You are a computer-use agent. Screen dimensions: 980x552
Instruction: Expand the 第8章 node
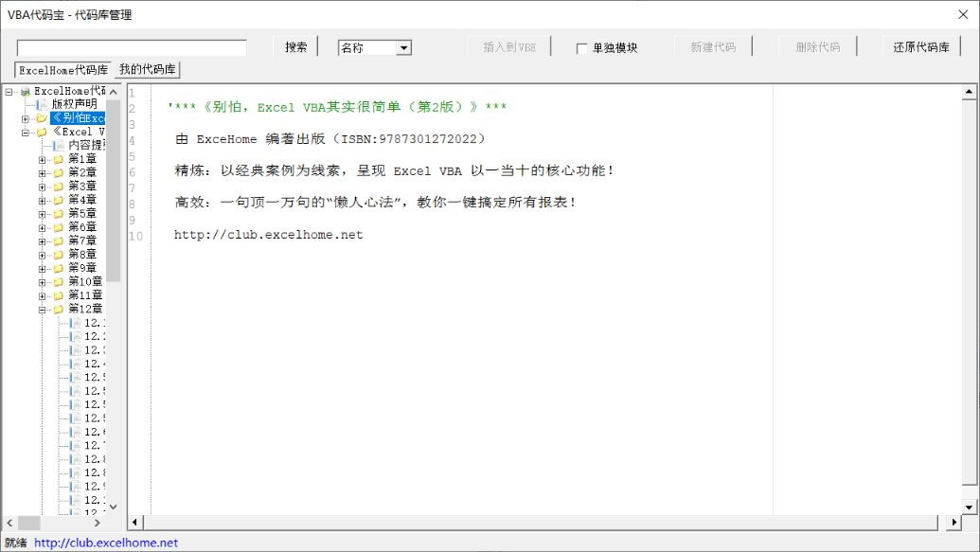tap(42, 255)
